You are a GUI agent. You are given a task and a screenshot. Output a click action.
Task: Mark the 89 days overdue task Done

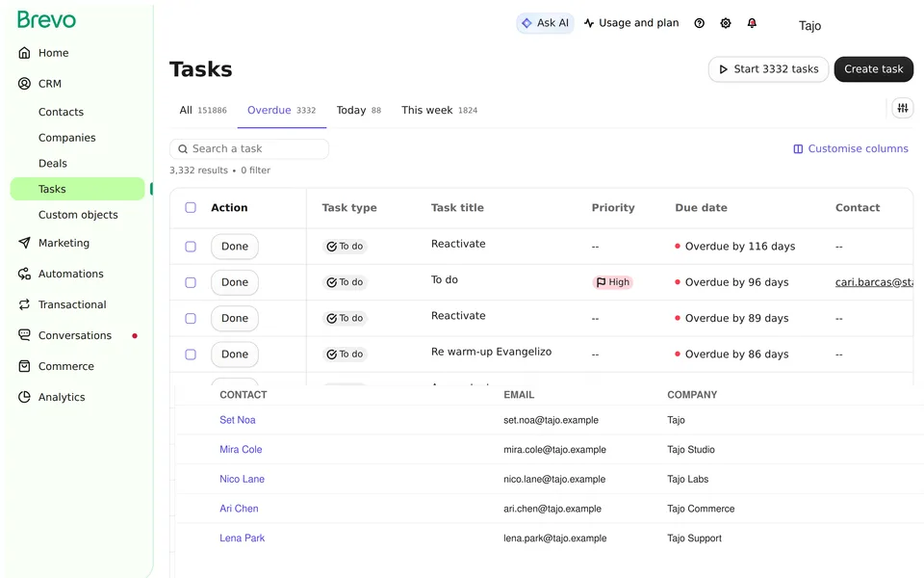tap(235, 319)
